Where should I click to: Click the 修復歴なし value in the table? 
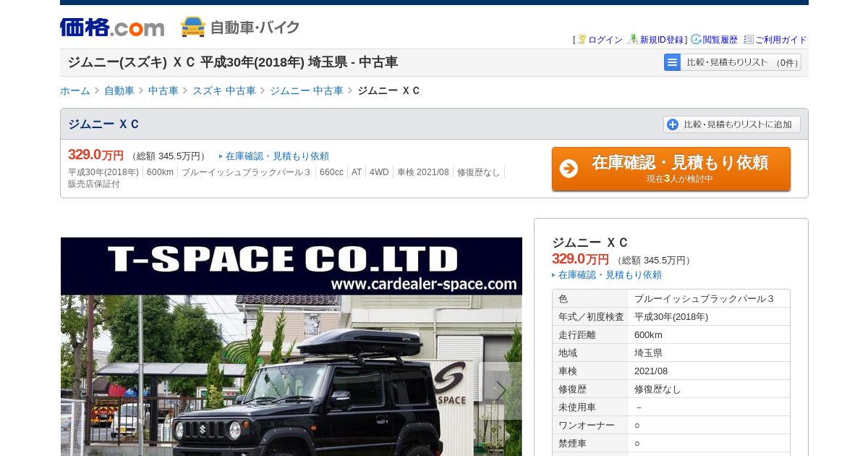pos(658,389)
